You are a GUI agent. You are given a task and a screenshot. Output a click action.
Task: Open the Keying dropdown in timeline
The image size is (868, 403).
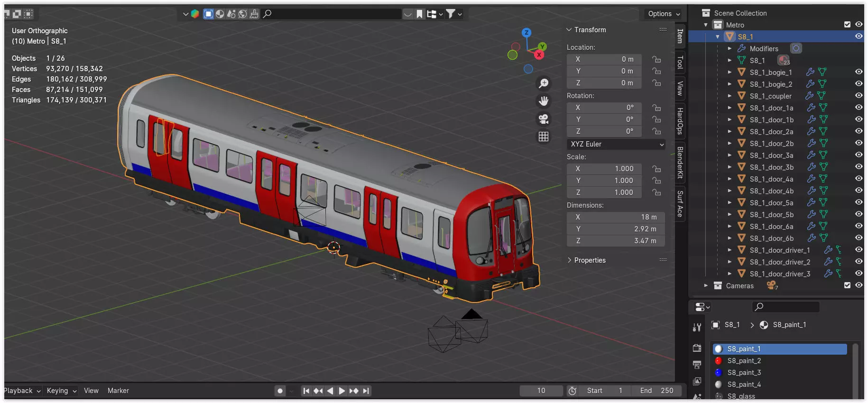tap(62, 391)
